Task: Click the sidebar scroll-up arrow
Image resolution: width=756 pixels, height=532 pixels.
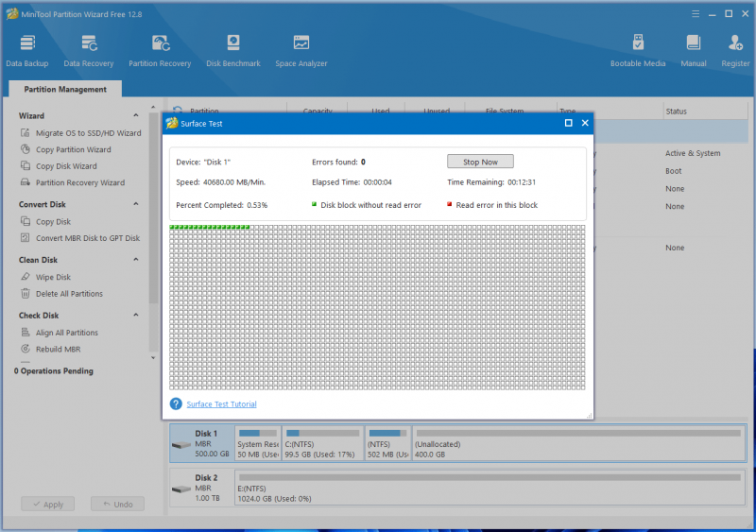Action: tap(153, 107)
